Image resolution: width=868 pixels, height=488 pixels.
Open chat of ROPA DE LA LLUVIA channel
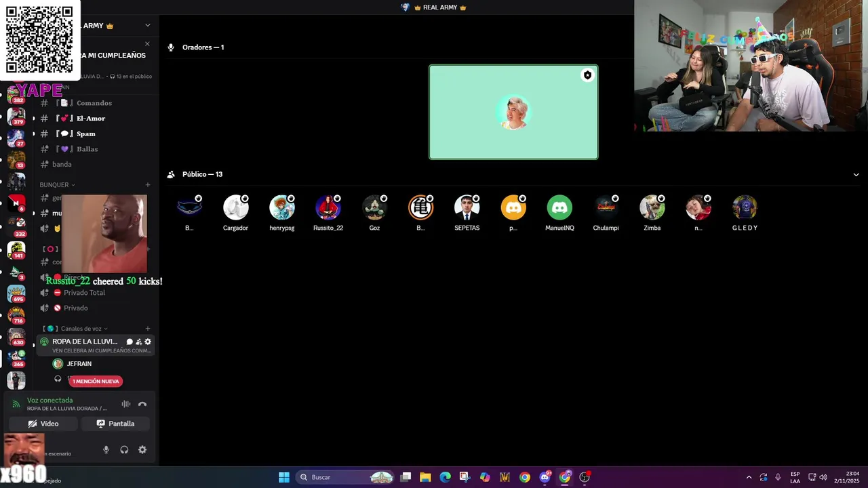click(x=130, y=342)
